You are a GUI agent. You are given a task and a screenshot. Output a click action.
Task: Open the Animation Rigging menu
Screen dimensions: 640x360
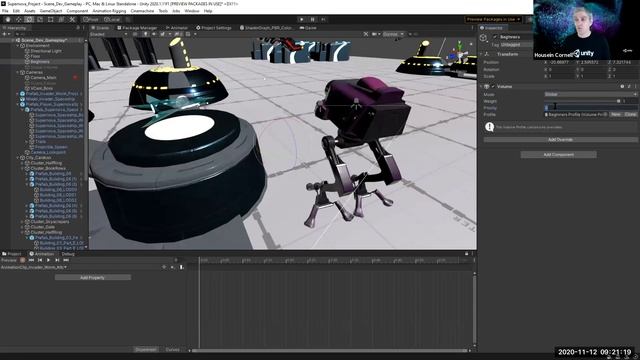pyautogui.click(x=109, y=11)
